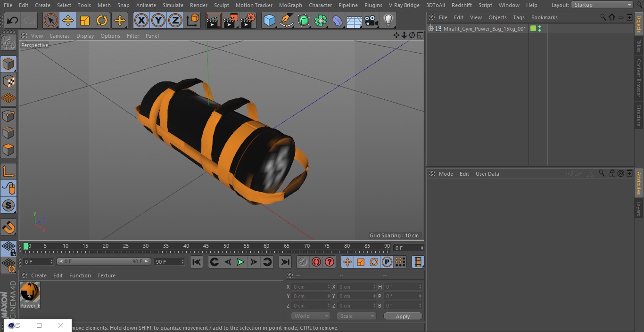Toggle Y axis lock
Viewport: 644px width, 332px height.
point(158,21)
